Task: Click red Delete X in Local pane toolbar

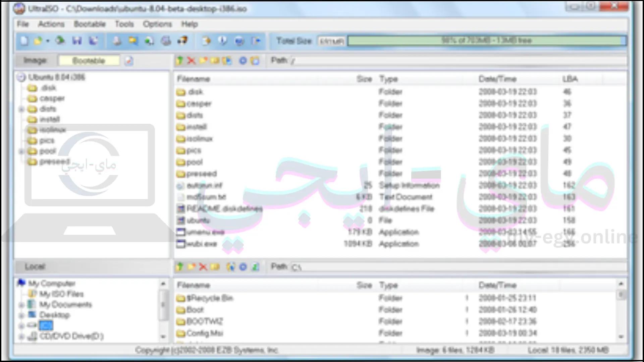Action: click(x=203, y=267)
